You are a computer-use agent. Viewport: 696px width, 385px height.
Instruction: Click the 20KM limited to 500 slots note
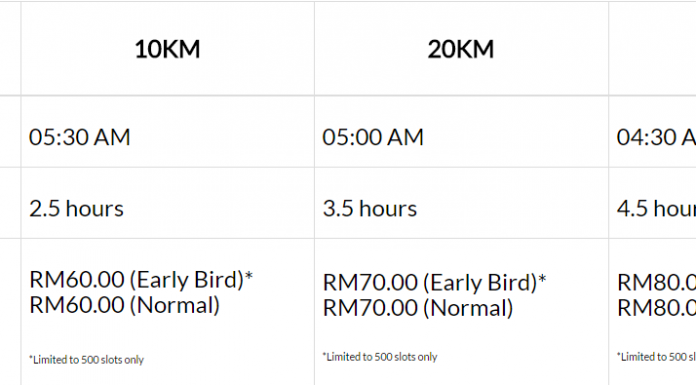(380, 357)
